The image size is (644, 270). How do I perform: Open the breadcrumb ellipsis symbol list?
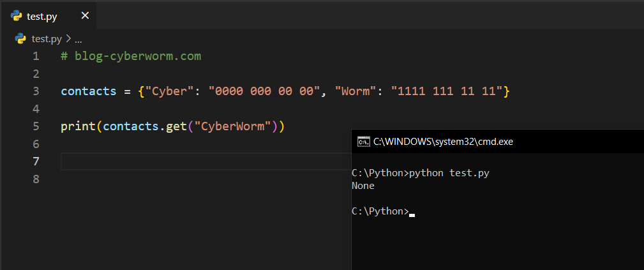[x=79, y=40]
